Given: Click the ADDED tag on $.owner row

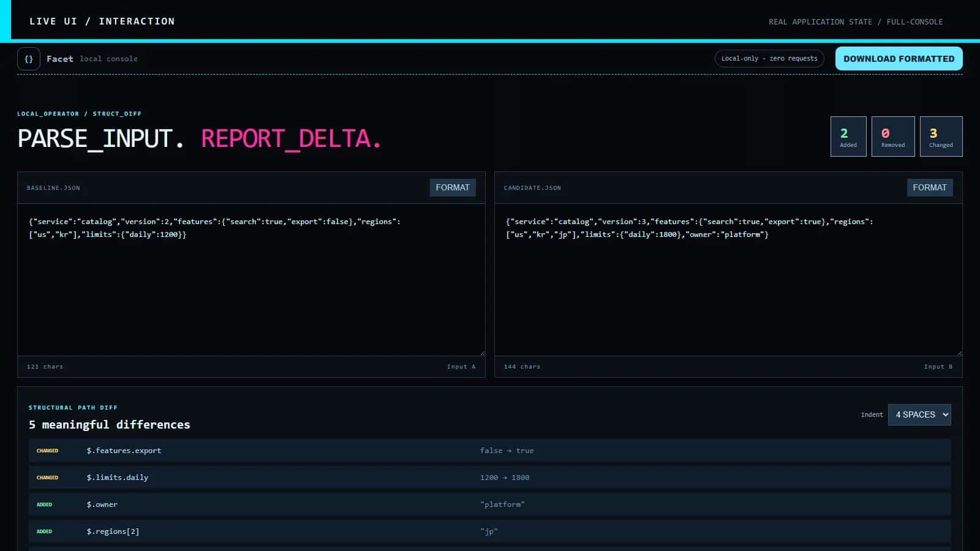Looking at the screenshot, I should pos(44,504).
